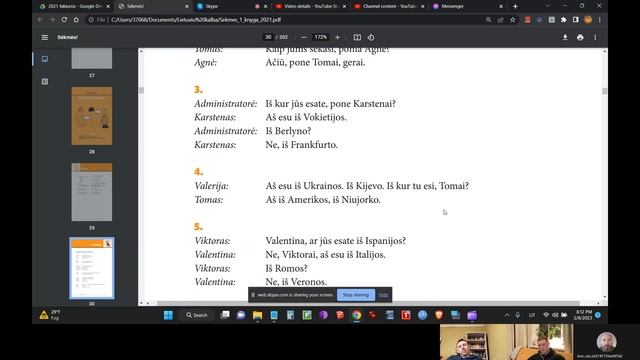Open the tab search dropdown chevron
The image size is (640, 360).
coord(548,6)
